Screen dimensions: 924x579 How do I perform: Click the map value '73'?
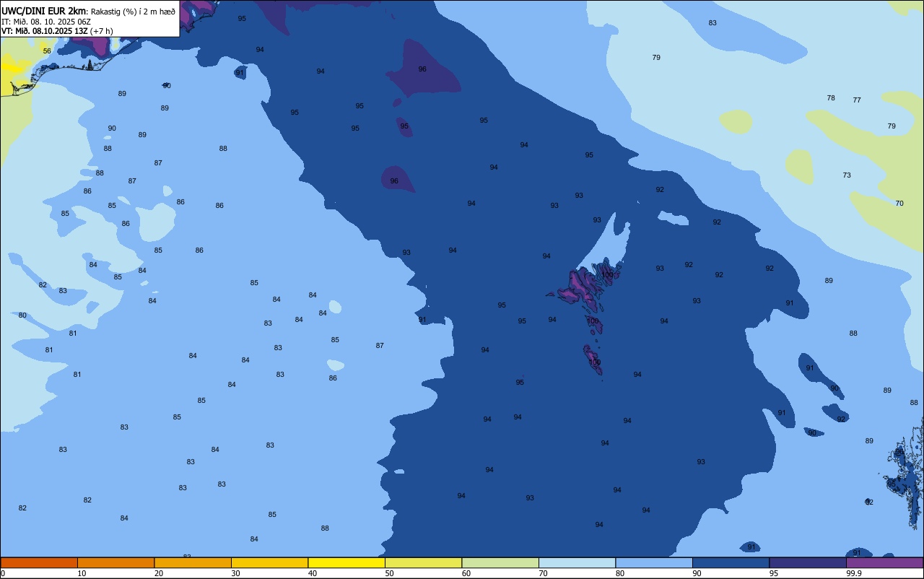coord(847,175)
